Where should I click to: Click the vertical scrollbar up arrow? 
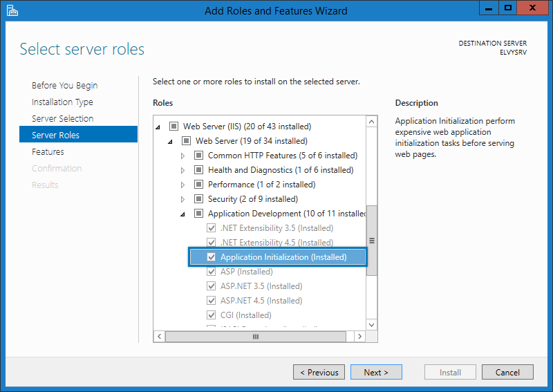pos(372,122)
